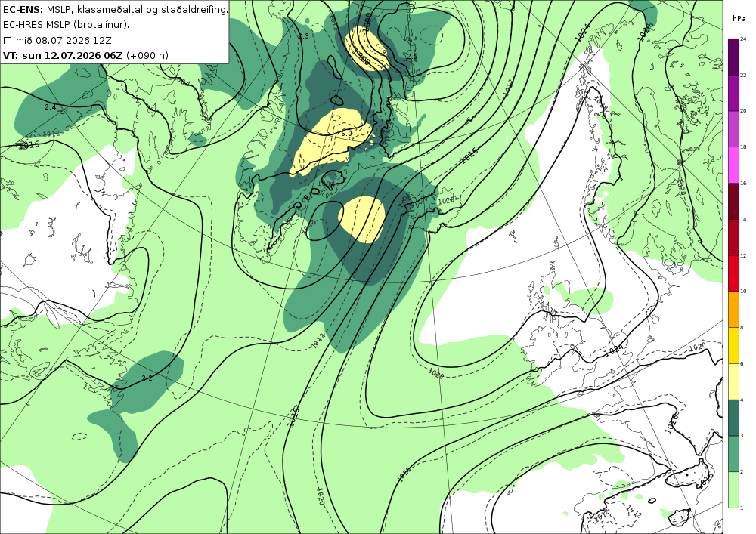This screenshot has width=756, height=534.
Task: Click the 2.4 spread value on the map
Action: (x=51, y=107)
